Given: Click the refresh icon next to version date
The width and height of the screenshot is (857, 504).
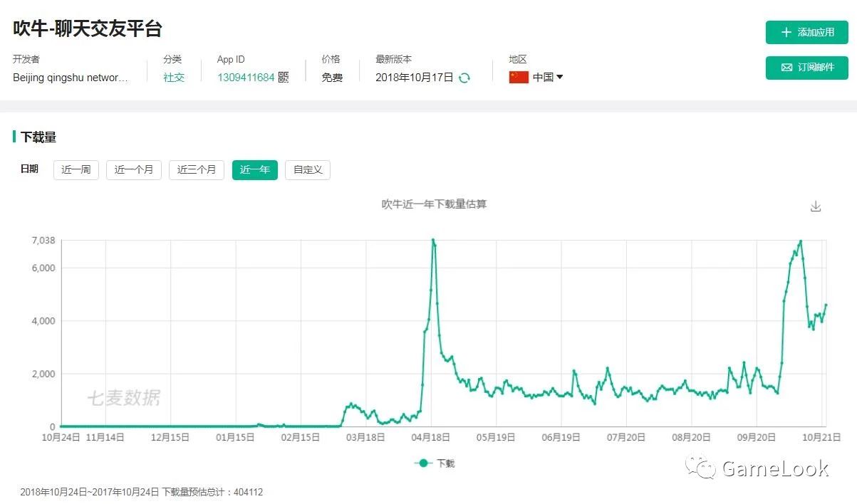Looking at the screenshot, I should tap(465, 78).
